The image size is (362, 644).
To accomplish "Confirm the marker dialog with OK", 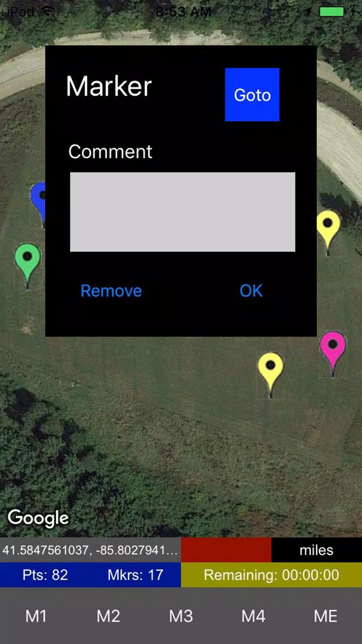I will [251, 291].
